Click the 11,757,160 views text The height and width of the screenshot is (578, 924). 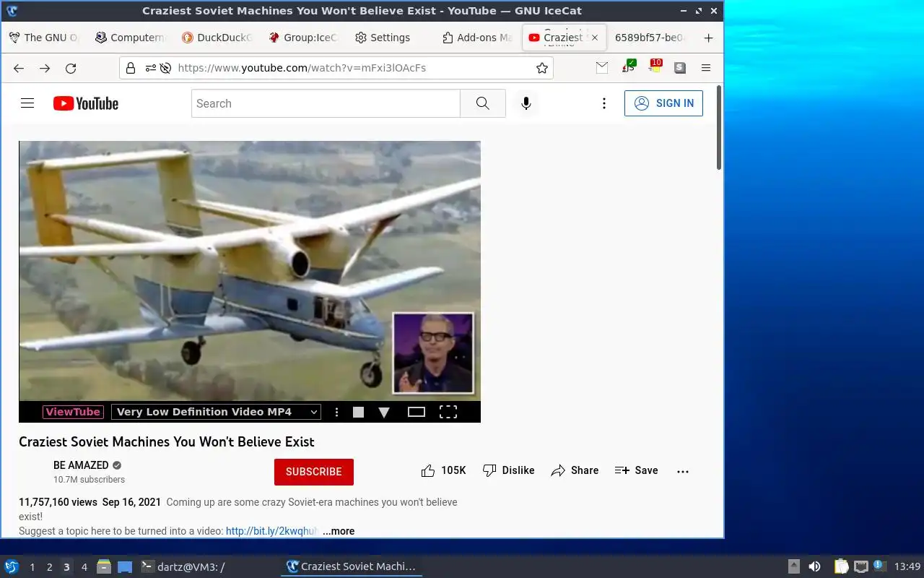[x=58, y=502]
